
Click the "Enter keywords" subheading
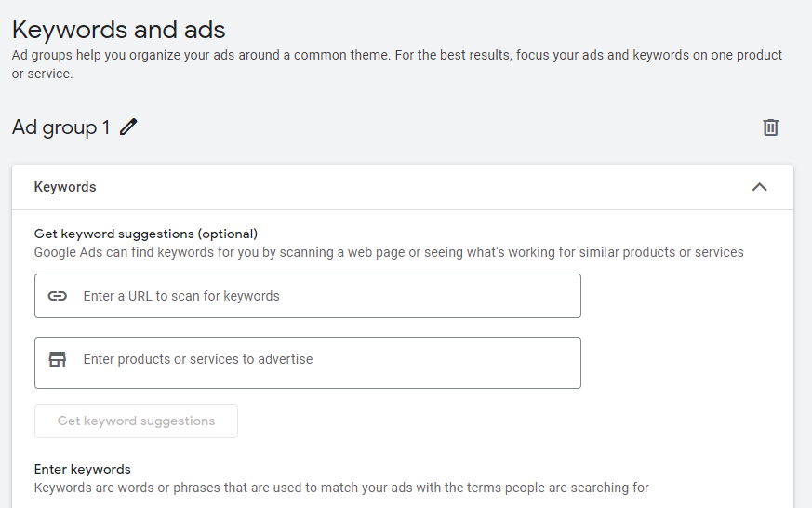(83, 469)
